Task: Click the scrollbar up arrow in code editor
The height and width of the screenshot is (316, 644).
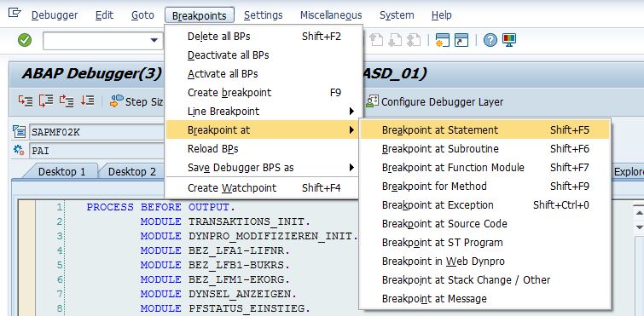Action: [x=639, y=212]
